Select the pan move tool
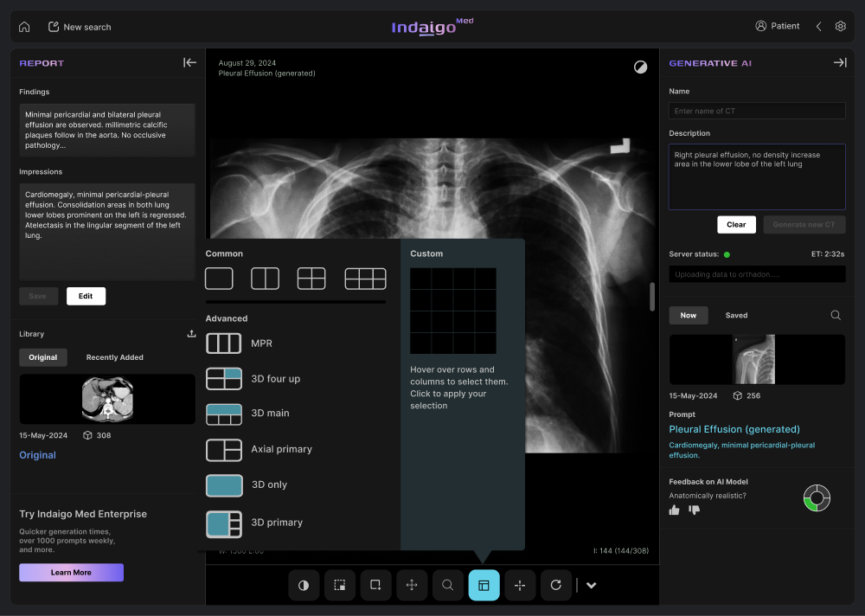This screenshot has width=865, height=616. point(412,585)
